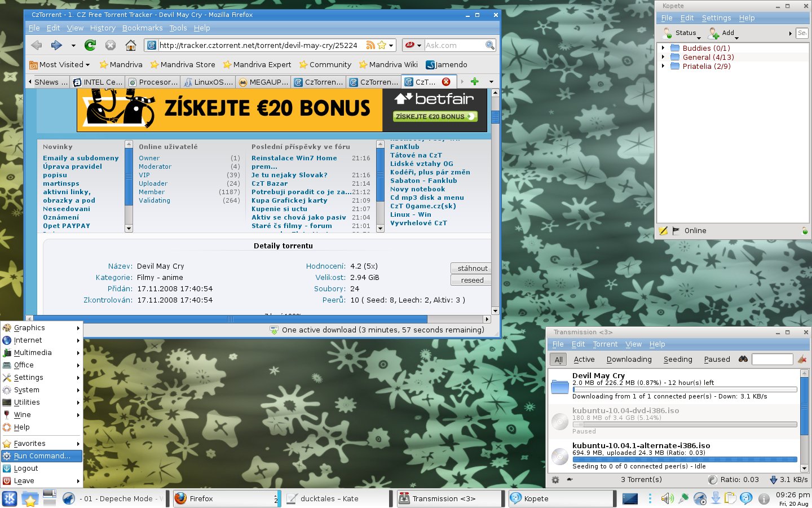The height and width of the screenshot is (508, 812).
Task: Open the CzT Bazar forum link
Action: [270, 183]
